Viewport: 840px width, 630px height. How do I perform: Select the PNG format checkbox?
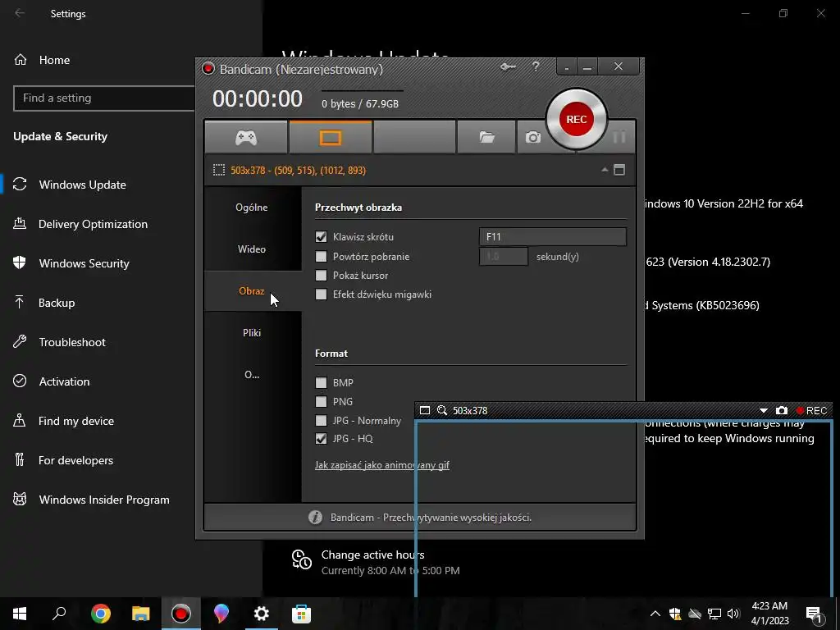click(x=321, y=401)
